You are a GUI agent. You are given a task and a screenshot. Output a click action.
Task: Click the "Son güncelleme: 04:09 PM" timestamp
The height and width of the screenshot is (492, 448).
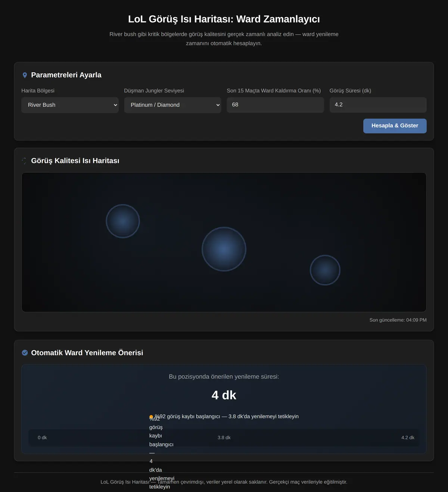click(398, 320)
